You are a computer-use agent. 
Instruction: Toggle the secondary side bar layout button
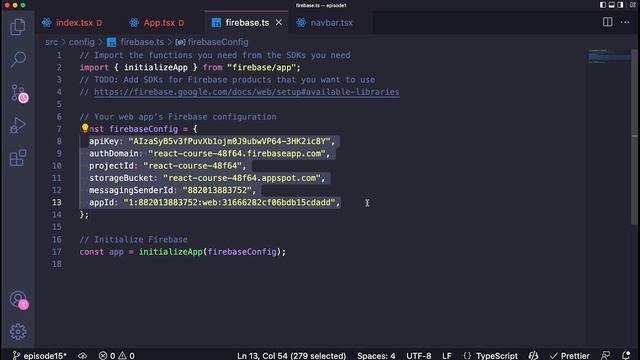620,5
